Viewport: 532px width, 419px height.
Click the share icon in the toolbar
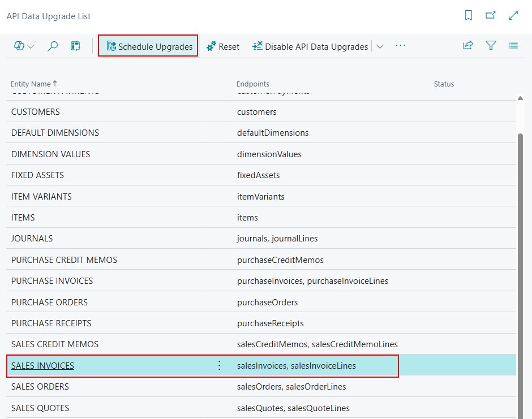click(468, 45)
